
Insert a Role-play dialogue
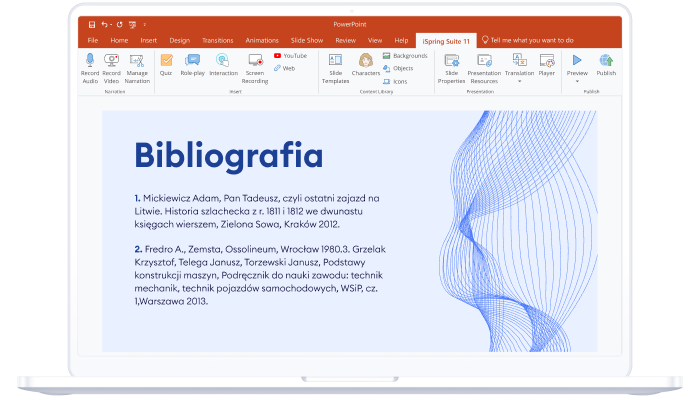tap(192, 64)
